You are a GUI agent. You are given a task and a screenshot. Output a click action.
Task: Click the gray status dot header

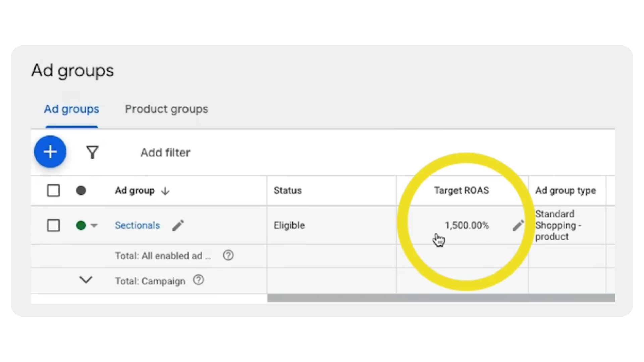click(81, 191)
